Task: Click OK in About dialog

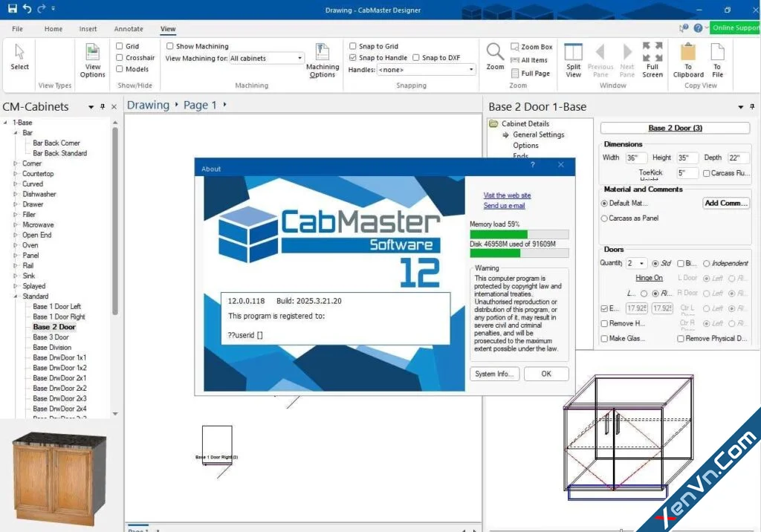Action: pos(546,374)
